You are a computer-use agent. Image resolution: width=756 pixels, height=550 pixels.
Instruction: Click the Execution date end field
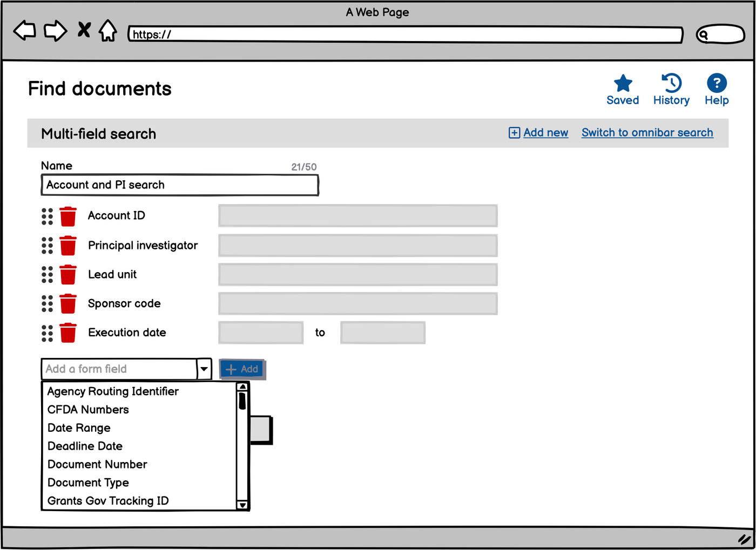click(x=383, y=332)
